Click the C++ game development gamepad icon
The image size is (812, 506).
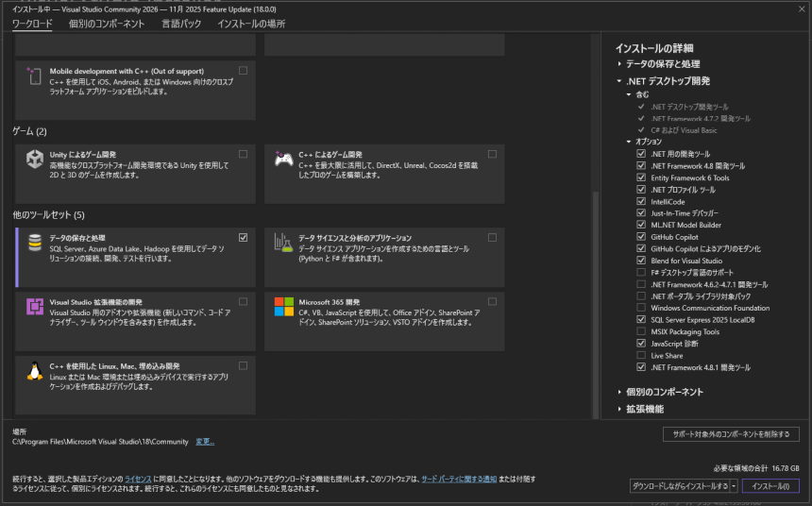(283, 160)
